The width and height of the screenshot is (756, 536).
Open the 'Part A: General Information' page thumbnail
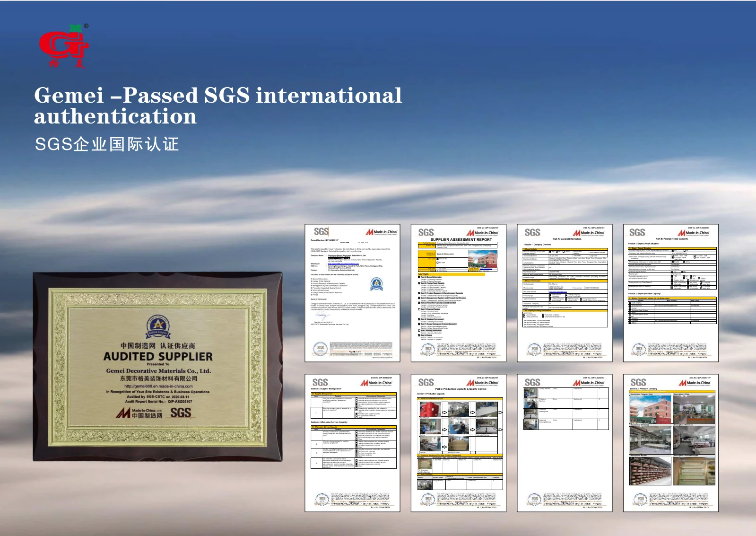click(565, 293)
